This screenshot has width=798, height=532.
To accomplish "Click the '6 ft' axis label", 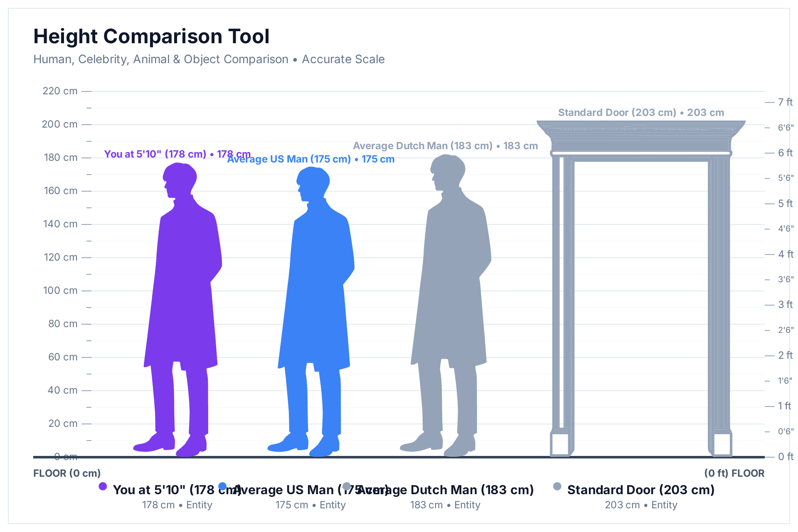I will (x=785, y=153).
